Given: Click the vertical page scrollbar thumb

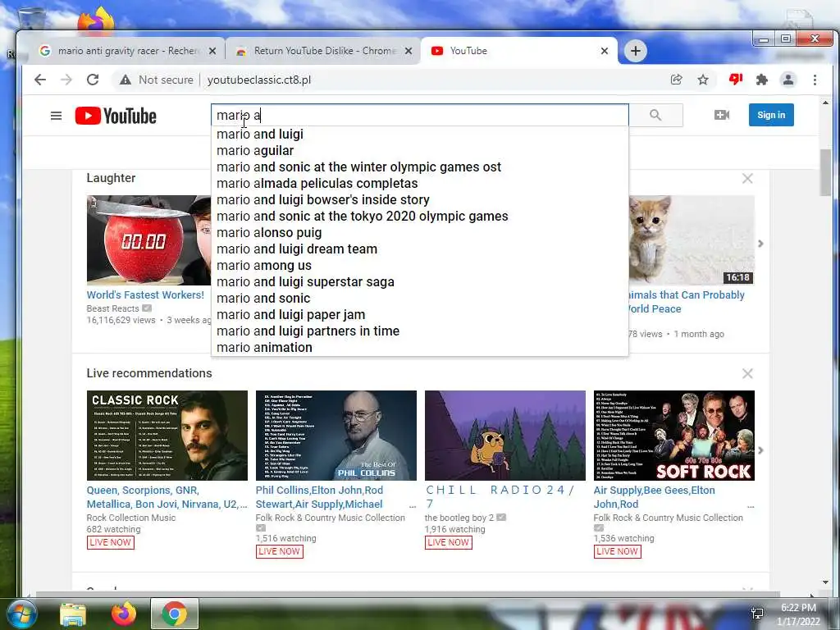Looking at the screenshot, I should pyautogui.click(x=825, y=172).
